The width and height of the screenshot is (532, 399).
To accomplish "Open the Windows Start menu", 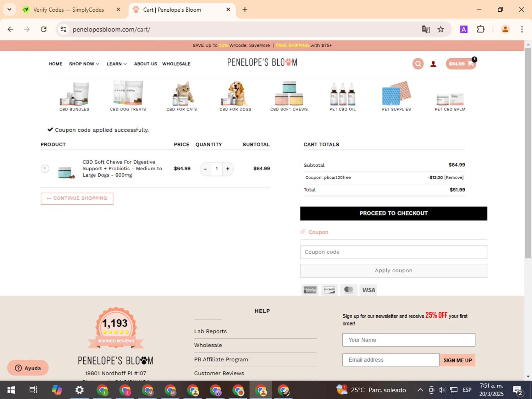I will (x=11, y=390).
